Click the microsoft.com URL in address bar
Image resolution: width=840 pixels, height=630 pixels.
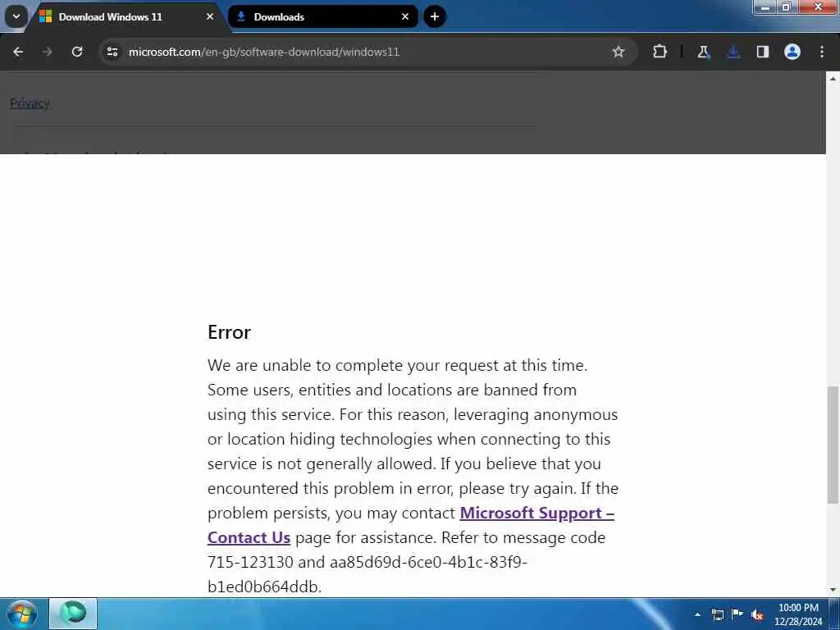click(x=264, y=52)
